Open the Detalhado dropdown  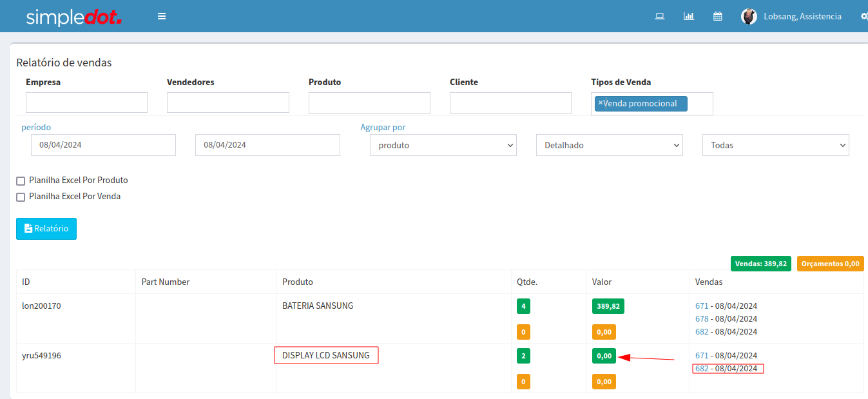(609, 145)
